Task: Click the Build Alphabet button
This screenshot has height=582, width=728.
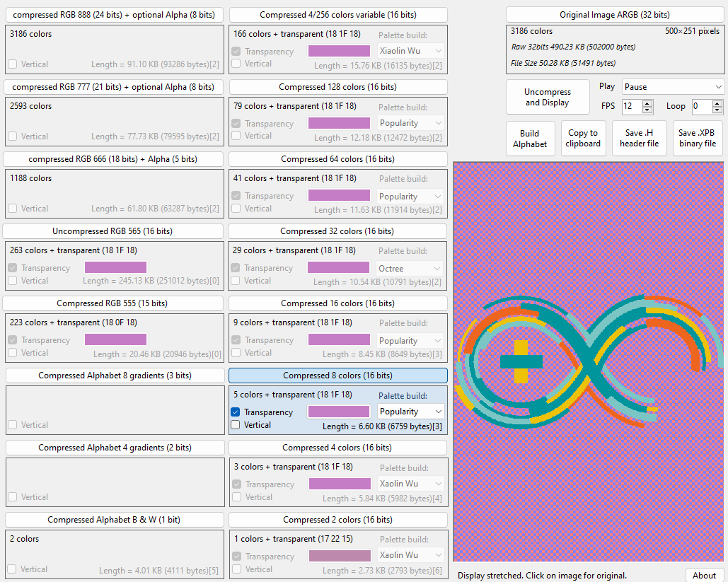Action: coord(530,139)
